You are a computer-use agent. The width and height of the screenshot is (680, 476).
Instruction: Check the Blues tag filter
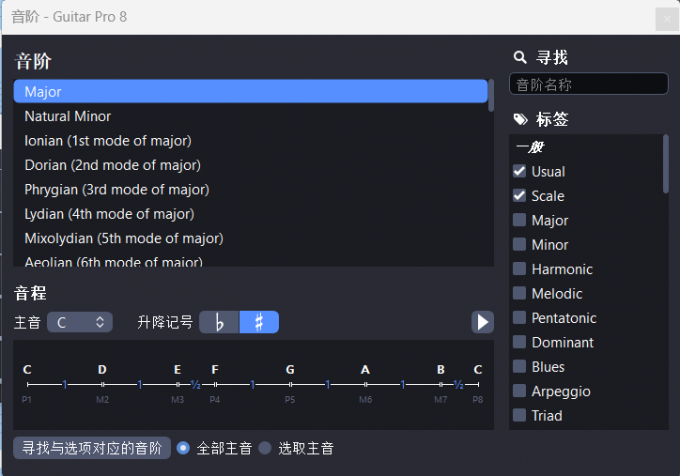[x=519, y=367]
